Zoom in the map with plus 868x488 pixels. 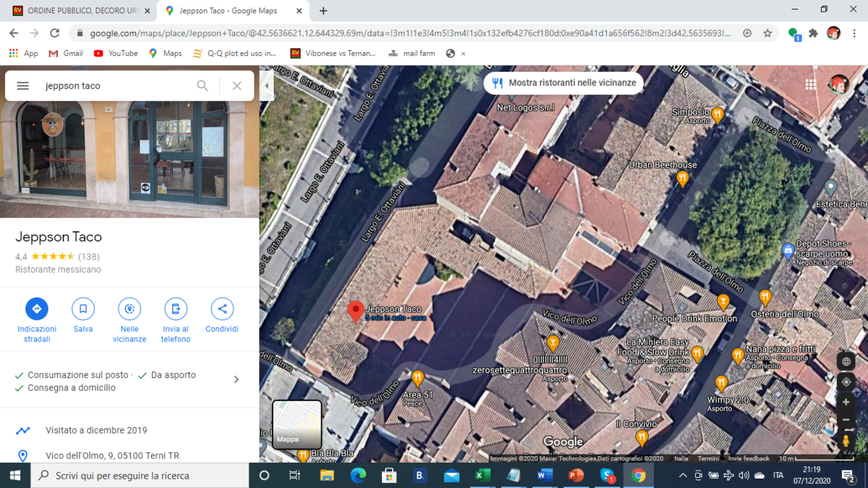[846, 402]
